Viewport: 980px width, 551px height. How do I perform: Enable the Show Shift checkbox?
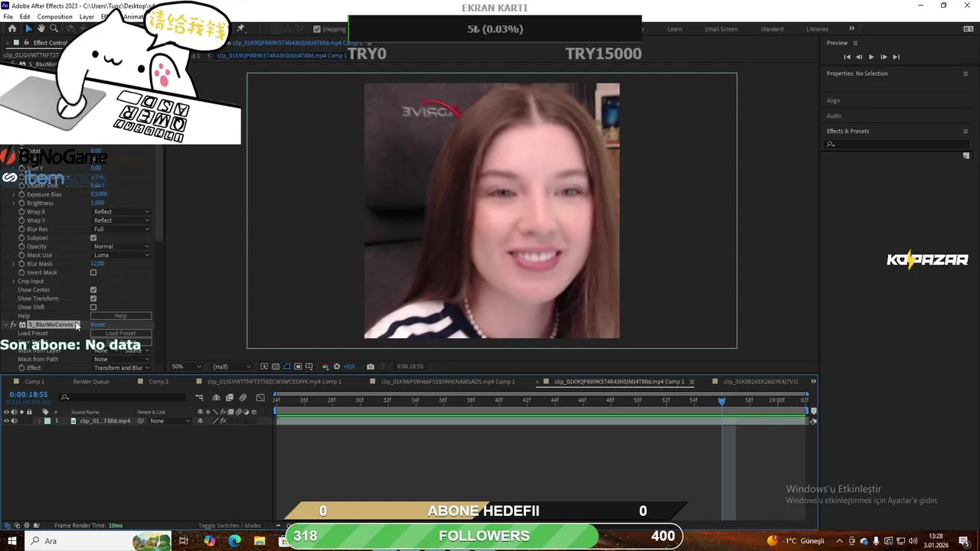click(93, 308)
